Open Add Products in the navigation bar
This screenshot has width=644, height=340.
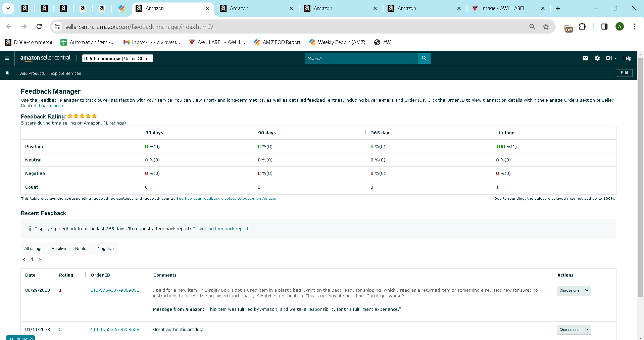33,73
